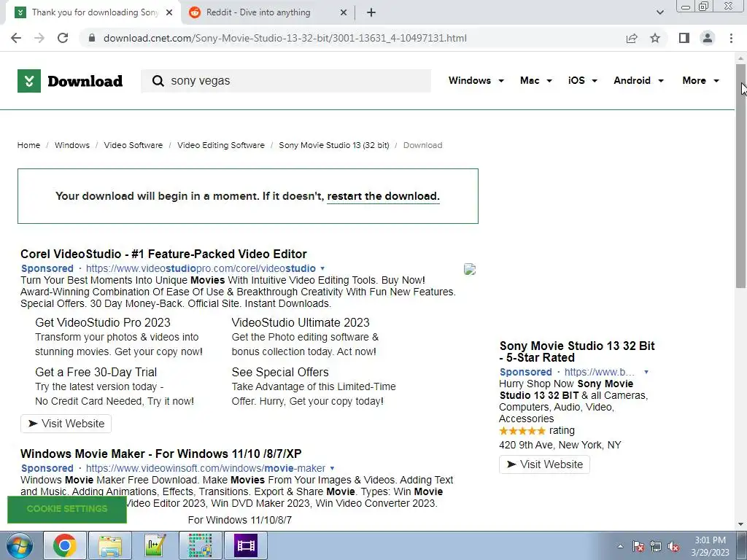This screenshot has height=560, width=747.
Task: Open the Windows breadcrumb link
Action: tap(72, 145)
